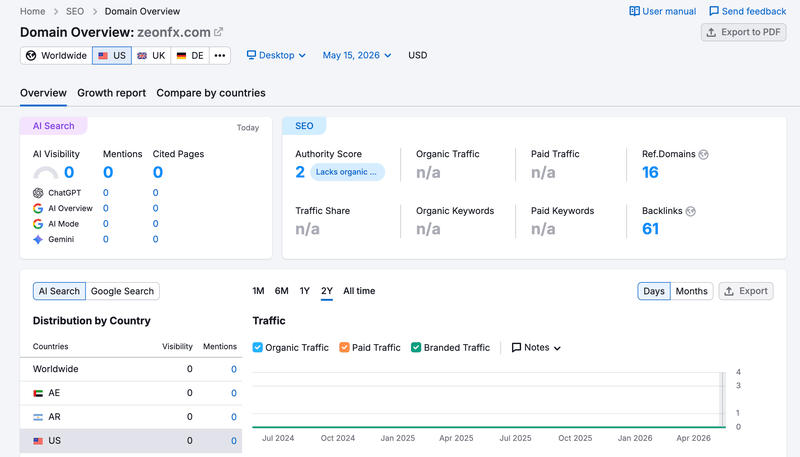
Task: Toggle the Paid Traffic checkbox
Action: pos(344,347)
